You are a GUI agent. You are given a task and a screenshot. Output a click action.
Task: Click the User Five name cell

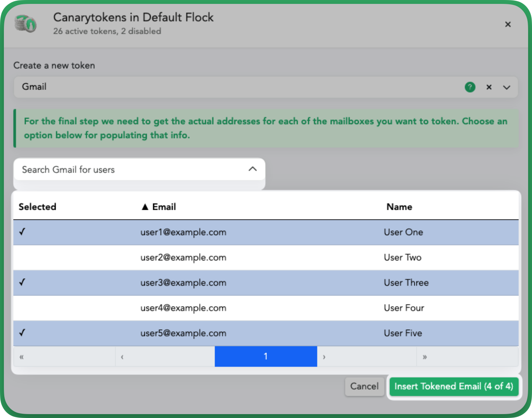(x=403, y=334)
